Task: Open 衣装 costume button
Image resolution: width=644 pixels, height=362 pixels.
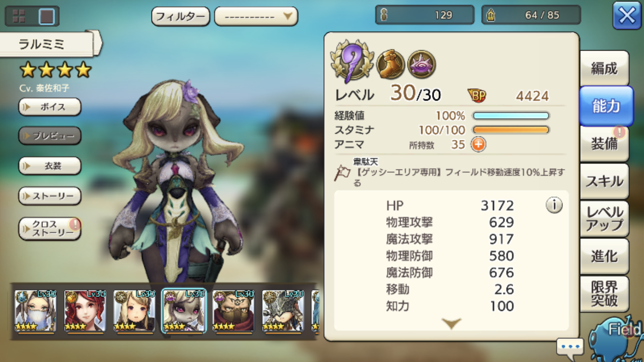Action: click(50, 166)
